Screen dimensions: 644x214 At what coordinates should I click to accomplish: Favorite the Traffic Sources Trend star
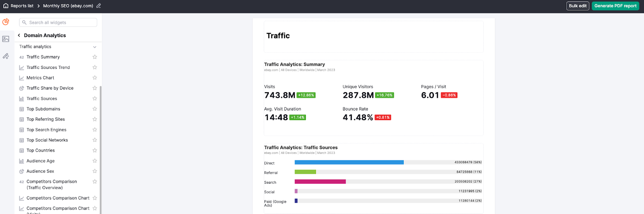click(x=95, y=67)
